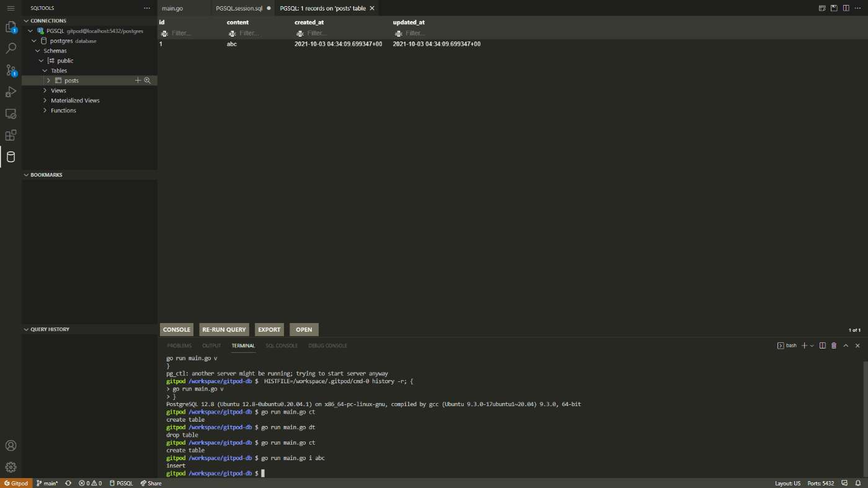The width and height of the screenshot is (868, 488).
Task: Select the TERMINAL panel tab
Action: coord(243,345)
